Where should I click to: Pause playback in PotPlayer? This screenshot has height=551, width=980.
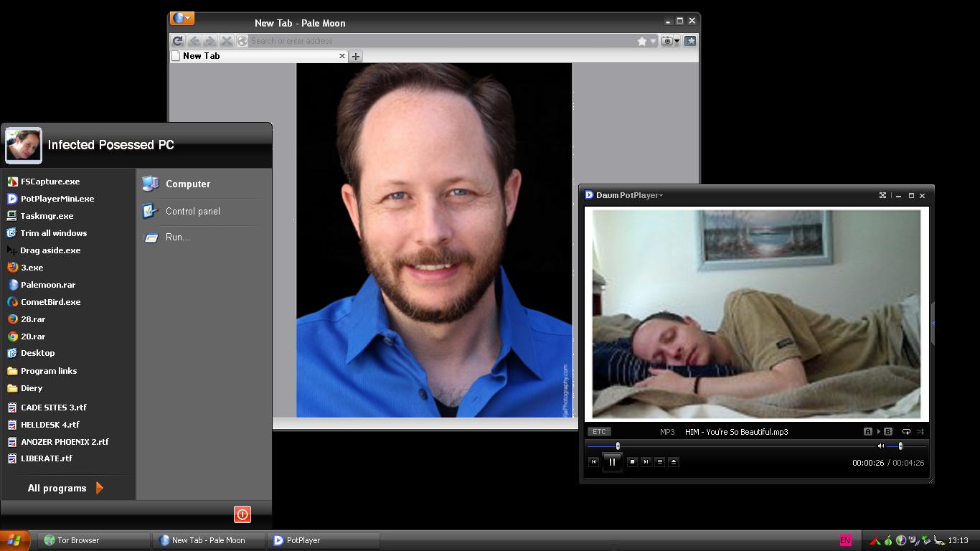[612, 462]
